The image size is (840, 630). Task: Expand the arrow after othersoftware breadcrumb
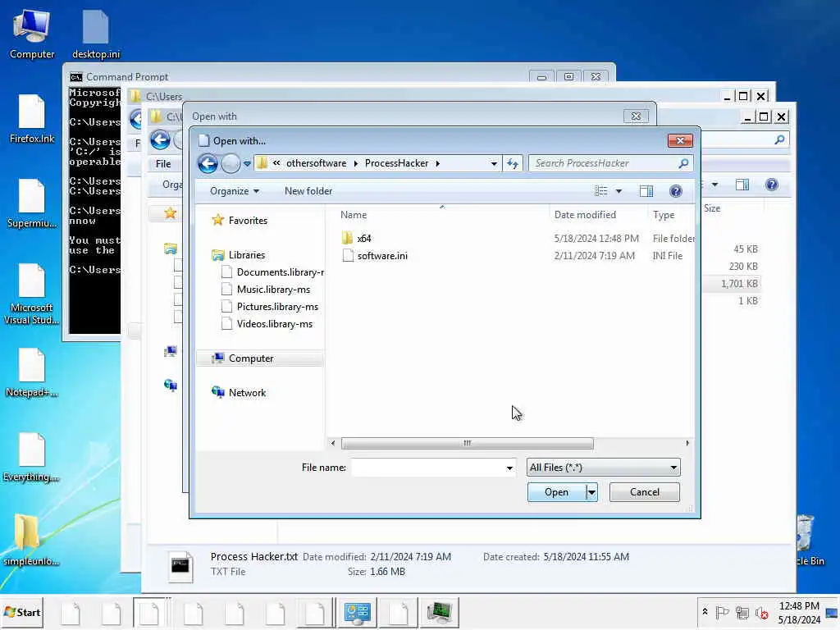point(356,163)
